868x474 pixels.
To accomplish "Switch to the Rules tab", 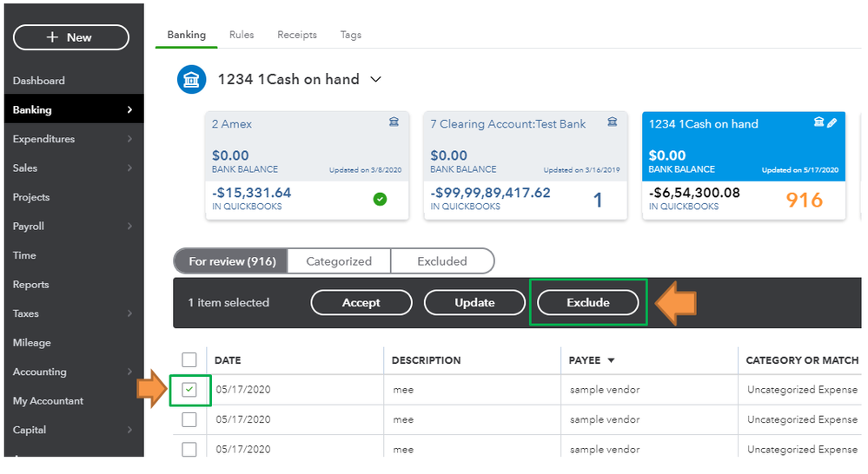I will coord(242,35).
